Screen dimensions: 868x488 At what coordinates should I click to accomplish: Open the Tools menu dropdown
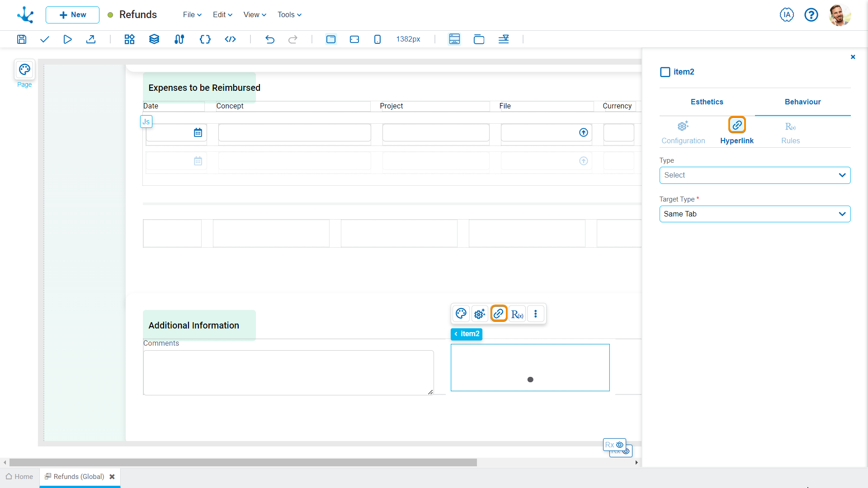pos(289,15)
